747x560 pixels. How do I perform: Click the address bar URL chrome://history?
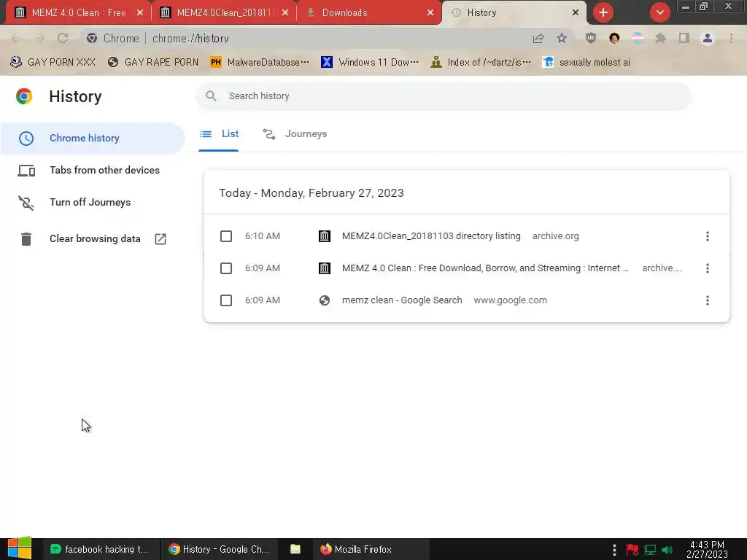(x=190, y=39)
